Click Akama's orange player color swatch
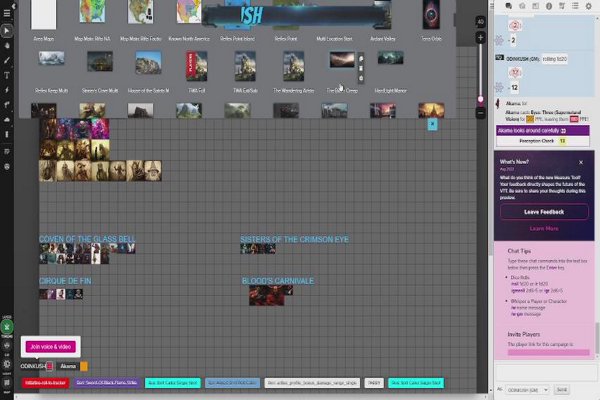 tap(84, 366)
